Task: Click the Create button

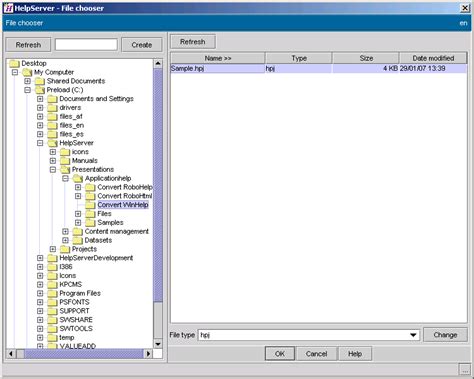Action: pyautogui.click(x=142, y=45)
